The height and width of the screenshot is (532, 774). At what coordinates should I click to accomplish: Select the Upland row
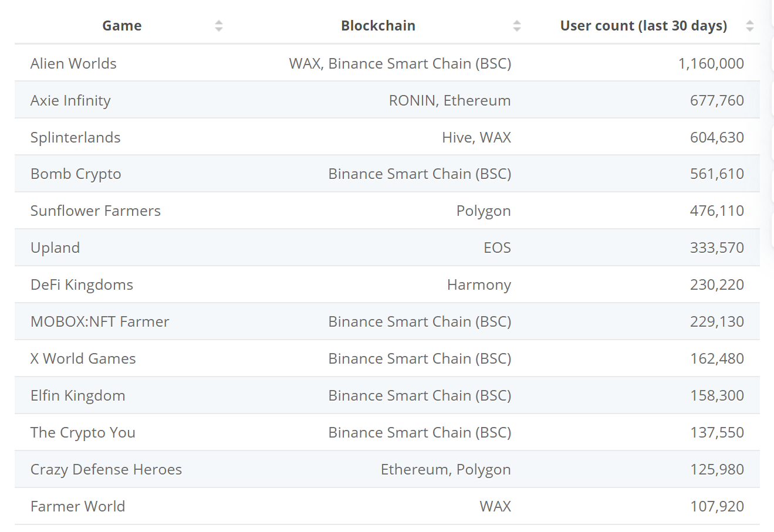(387, 248)
